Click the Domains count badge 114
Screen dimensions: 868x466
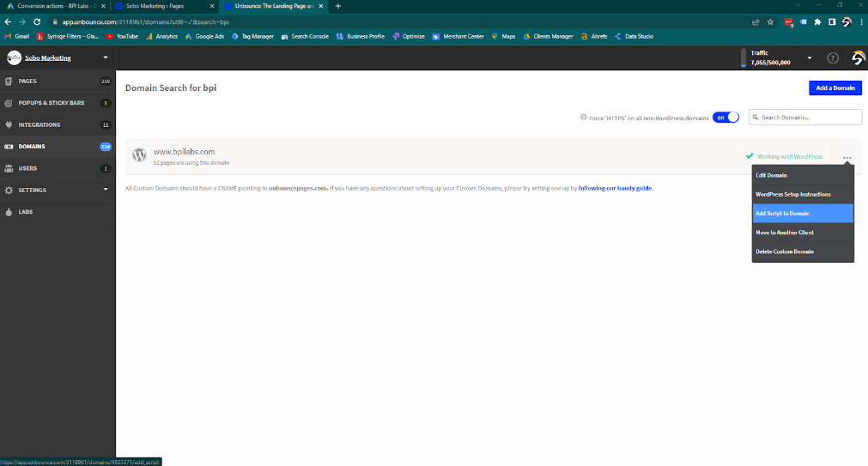click(106, 147)
